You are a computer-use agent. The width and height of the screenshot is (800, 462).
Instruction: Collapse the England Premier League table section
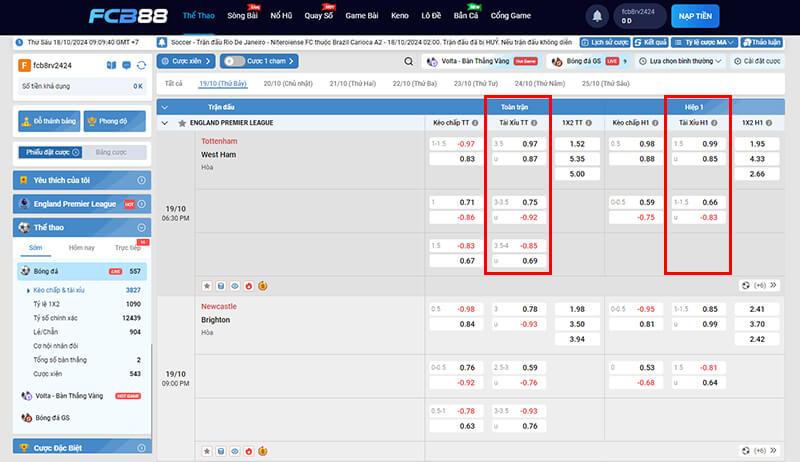pyautogui.click(x=165, y=122)
